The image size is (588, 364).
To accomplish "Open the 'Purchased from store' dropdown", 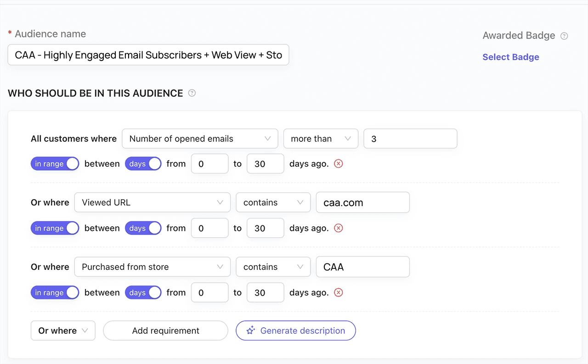I will (x=152, y=267).
